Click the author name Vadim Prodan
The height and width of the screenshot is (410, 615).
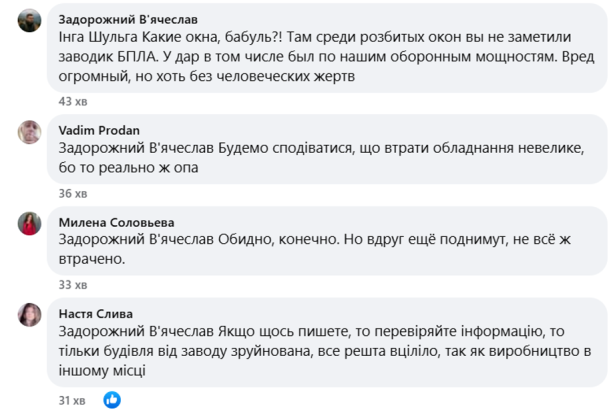99,130
